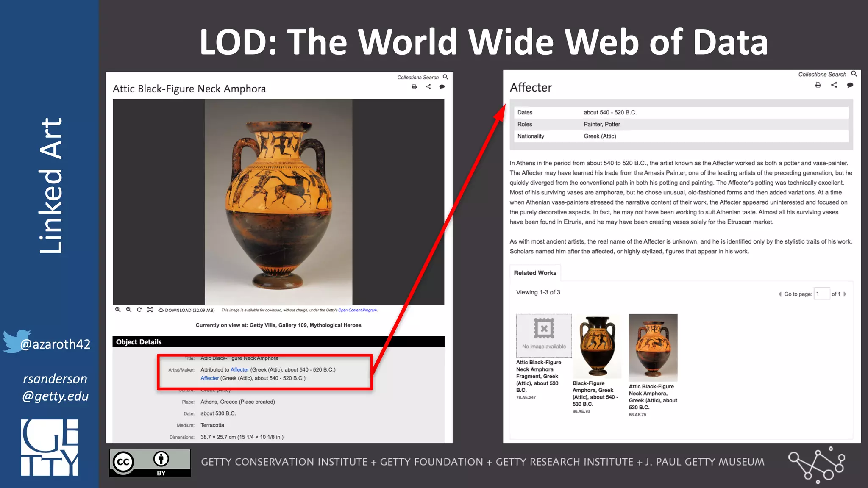Share the Amphora page
The height and width of the screenshot is (488, 868).
click(428, 87)
